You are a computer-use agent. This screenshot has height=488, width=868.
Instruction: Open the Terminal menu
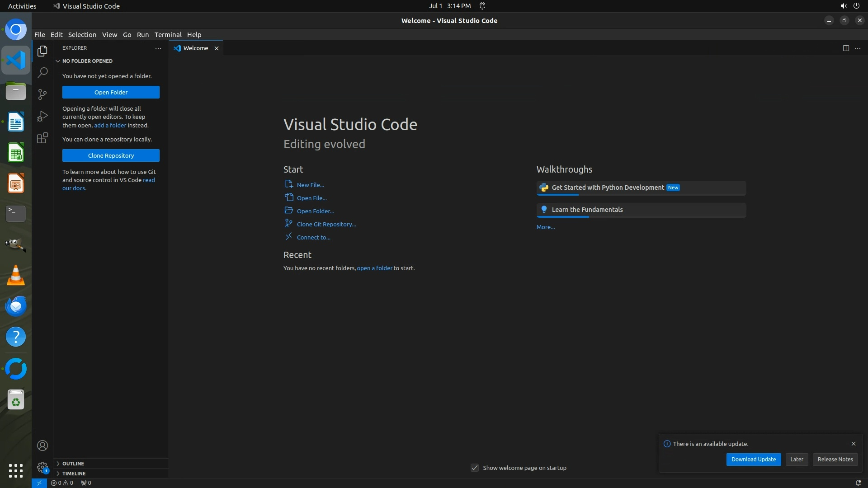coord(168,35)
